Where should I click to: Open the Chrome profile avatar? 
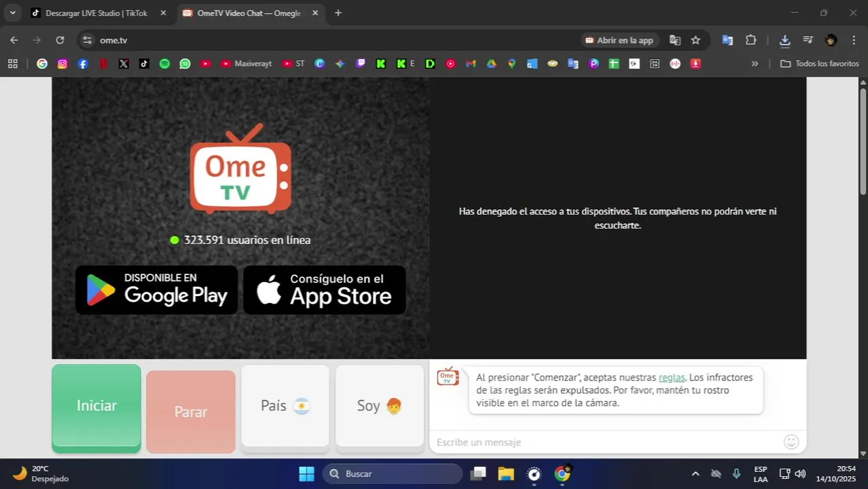pos(831,40)
